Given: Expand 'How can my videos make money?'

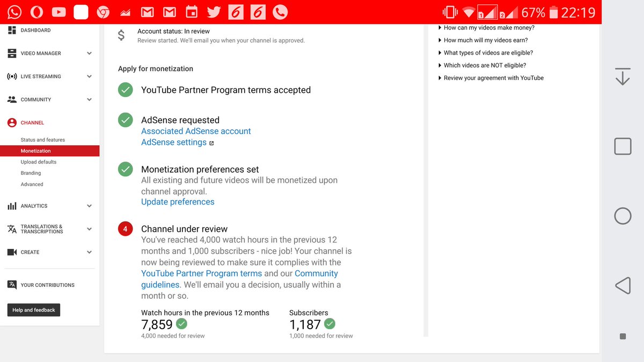Looking at the screenshot, I should (487, 28).
